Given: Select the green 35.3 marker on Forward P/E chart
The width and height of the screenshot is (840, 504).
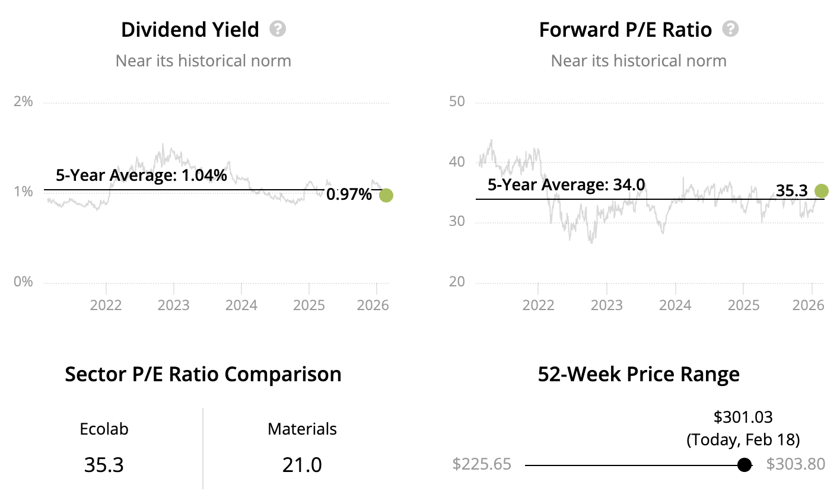Looking at the screenshot, I should point(821,191).
